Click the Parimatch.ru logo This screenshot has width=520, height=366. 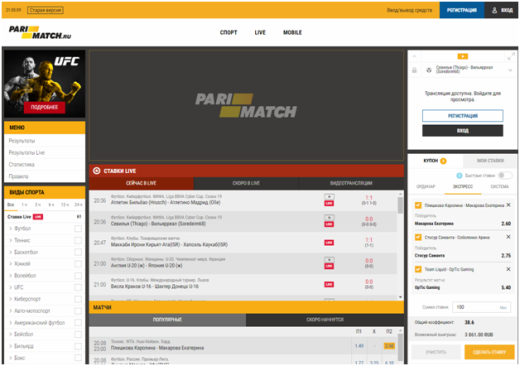coord(40,32)
